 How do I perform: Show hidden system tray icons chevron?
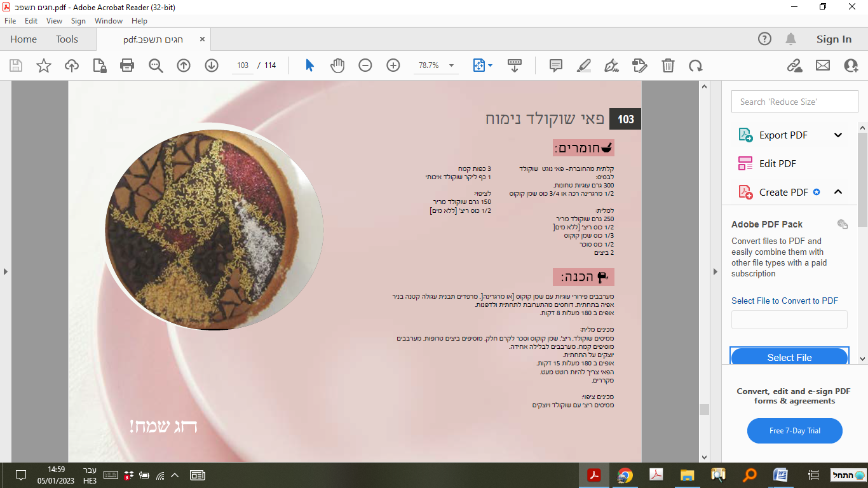[x=175, y=475]
